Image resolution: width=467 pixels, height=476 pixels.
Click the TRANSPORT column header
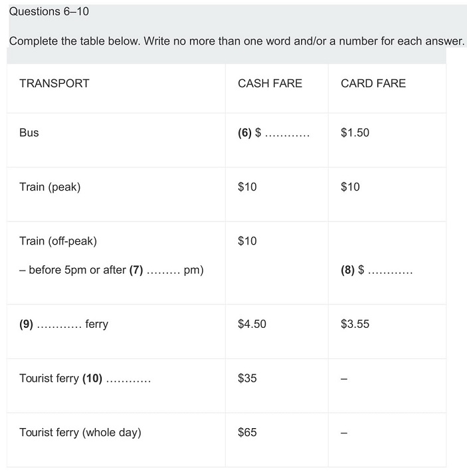tap(54, 84)
